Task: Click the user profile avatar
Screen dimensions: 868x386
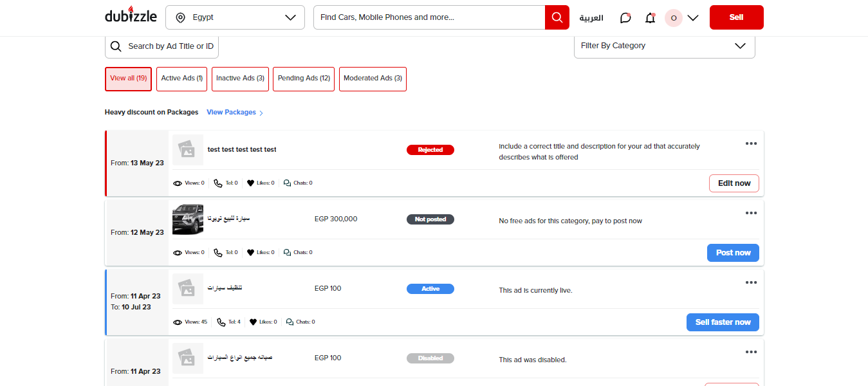Action: pyautogui.click(x=673, y=18)
